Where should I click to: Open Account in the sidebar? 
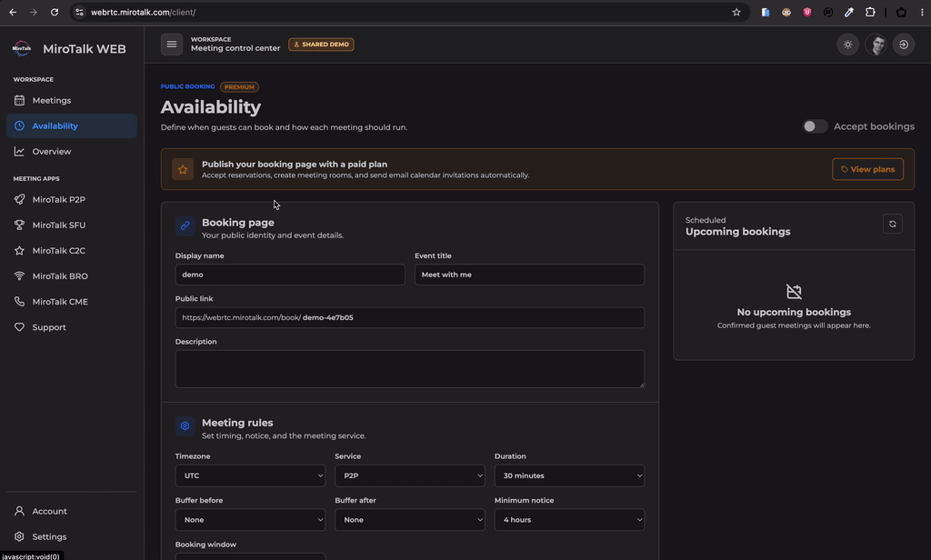click(x=71, y=511)
